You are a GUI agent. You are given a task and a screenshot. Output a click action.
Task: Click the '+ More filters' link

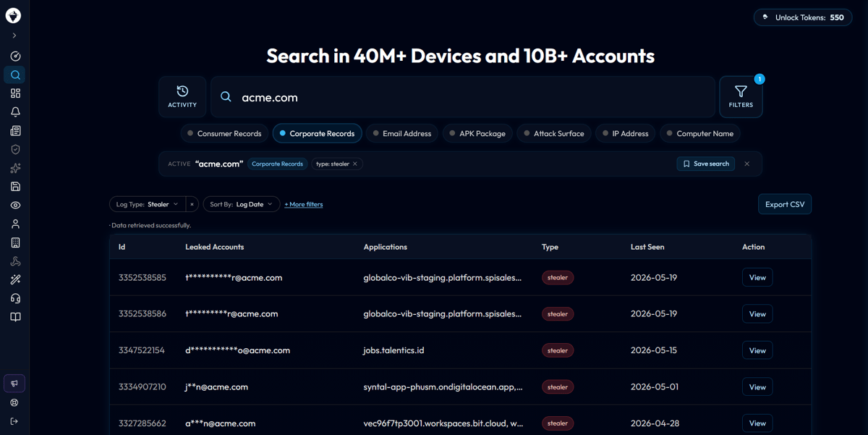304,205
